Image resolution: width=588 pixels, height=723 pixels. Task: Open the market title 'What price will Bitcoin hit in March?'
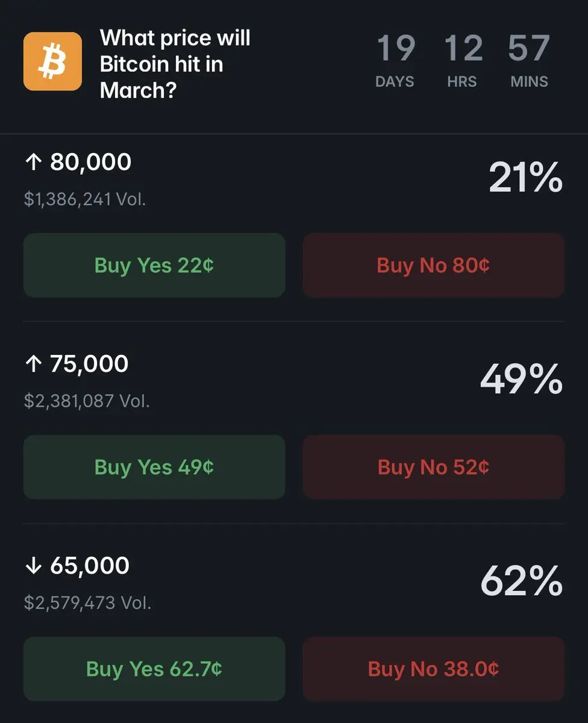175,64
